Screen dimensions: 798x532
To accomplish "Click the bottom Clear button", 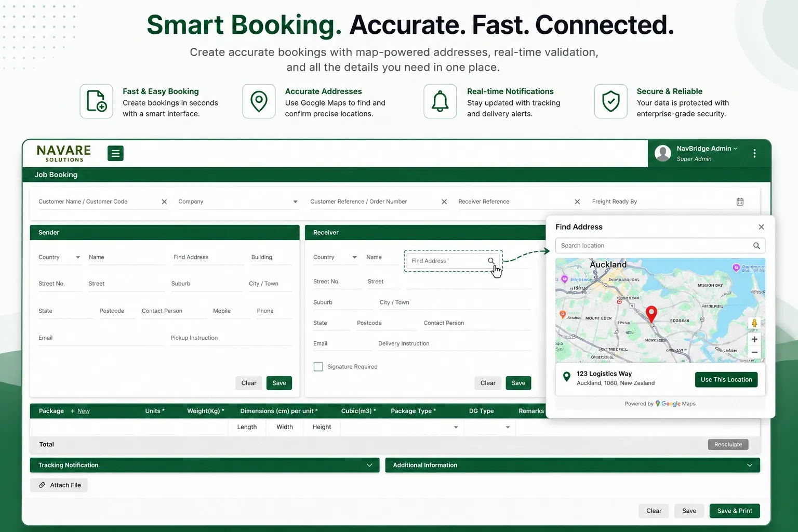I will point(654,511).
